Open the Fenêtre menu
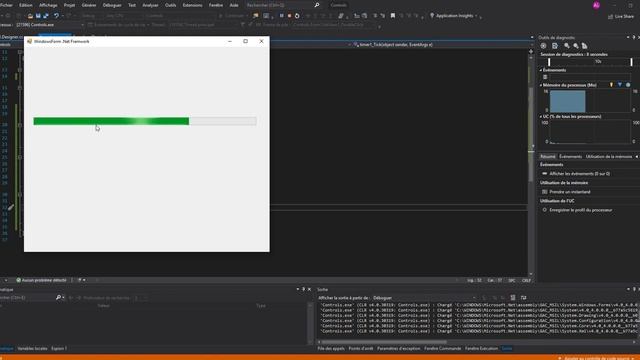640x360 pixels. [216, 5]
